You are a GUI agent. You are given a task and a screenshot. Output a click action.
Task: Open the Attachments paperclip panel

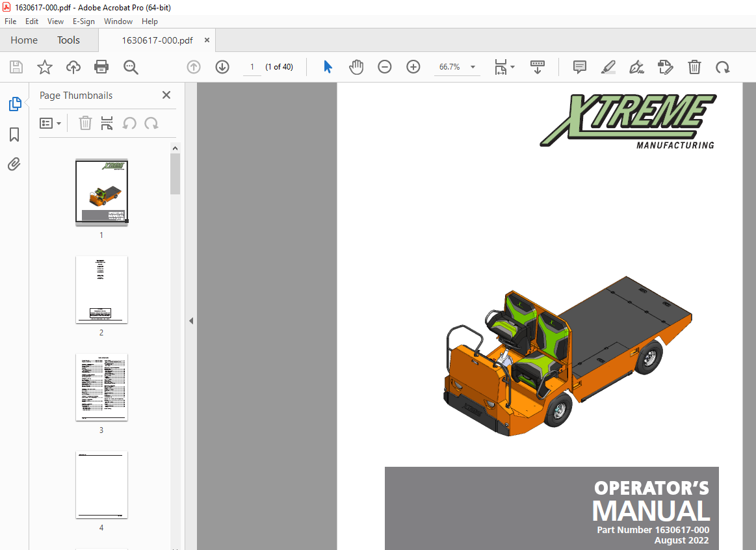14,164
